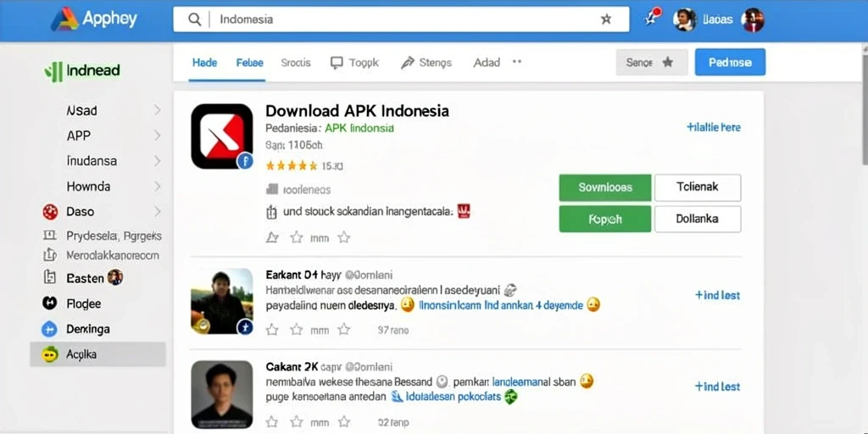868x434 pixels.
Task: Expand the Daso chevron
Action: pyautogui.click(x=157, y=211)
